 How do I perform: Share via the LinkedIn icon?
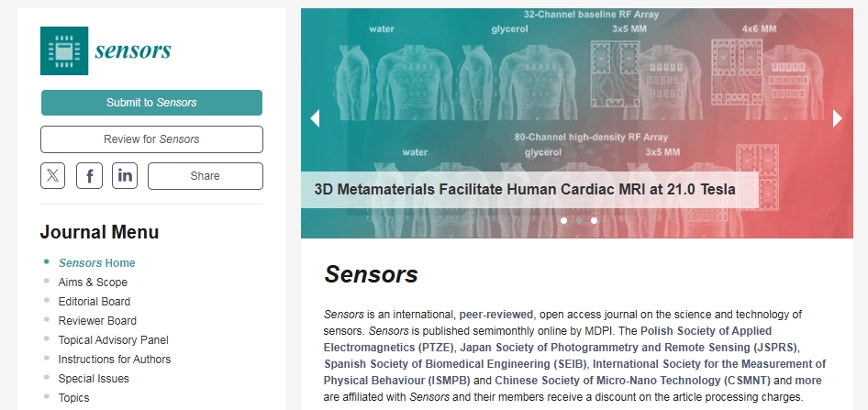click(x=125, y=176)
